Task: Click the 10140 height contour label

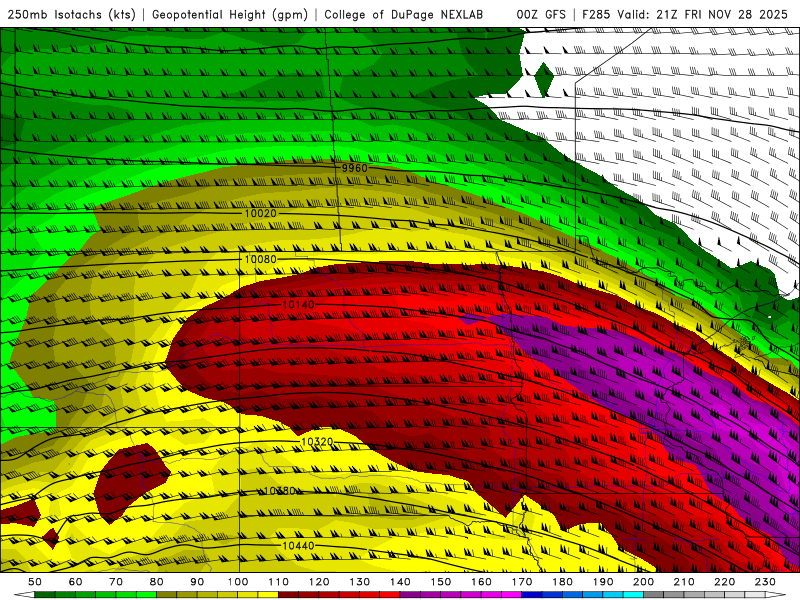Action: [x=298, y=305]
